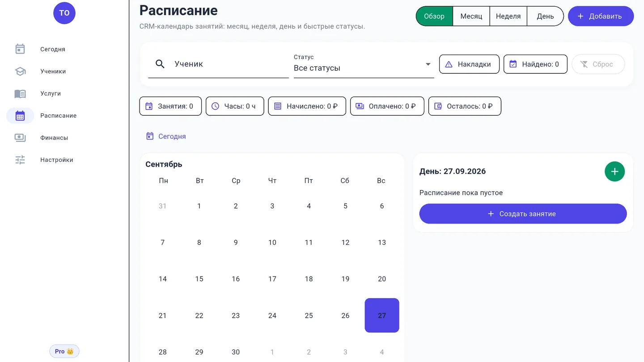Open the TO user avatar
644x362 pixels.
(x=64, y=13)
